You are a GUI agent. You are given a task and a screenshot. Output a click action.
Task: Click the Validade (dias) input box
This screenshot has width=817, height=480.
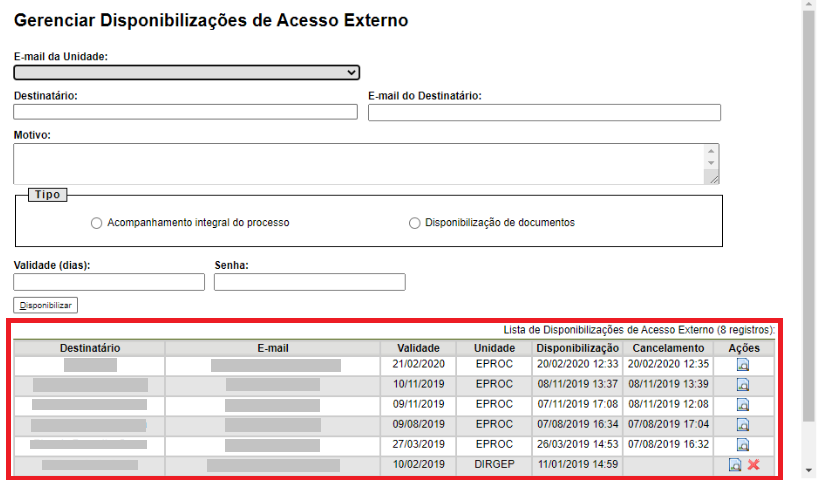coord(109,282)
